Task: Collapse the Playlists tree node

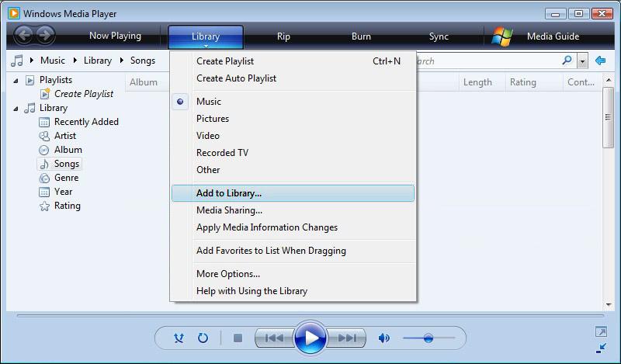Action: (x=16, y=81)
